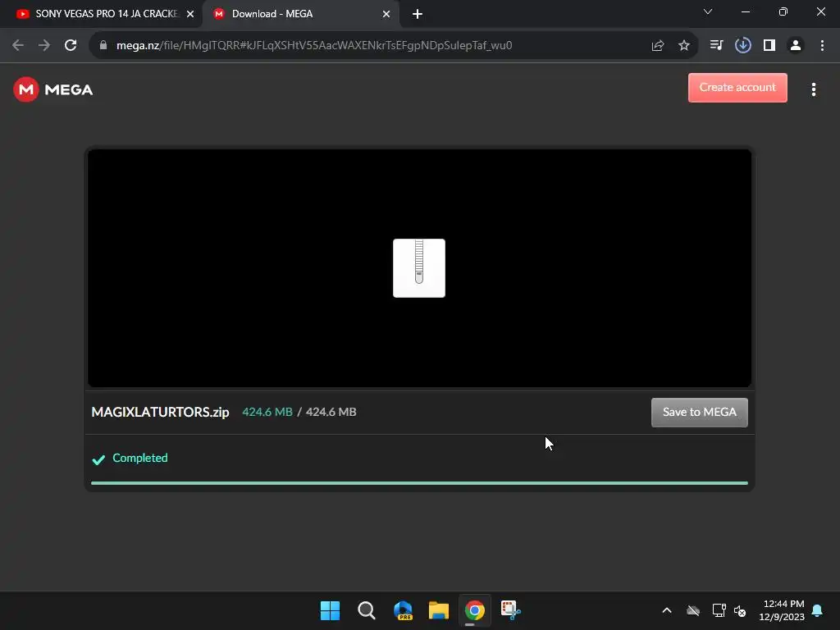This screenshot has height=630, width=840.
Task: Open the notification bell icon
Action: click(818, 610)
